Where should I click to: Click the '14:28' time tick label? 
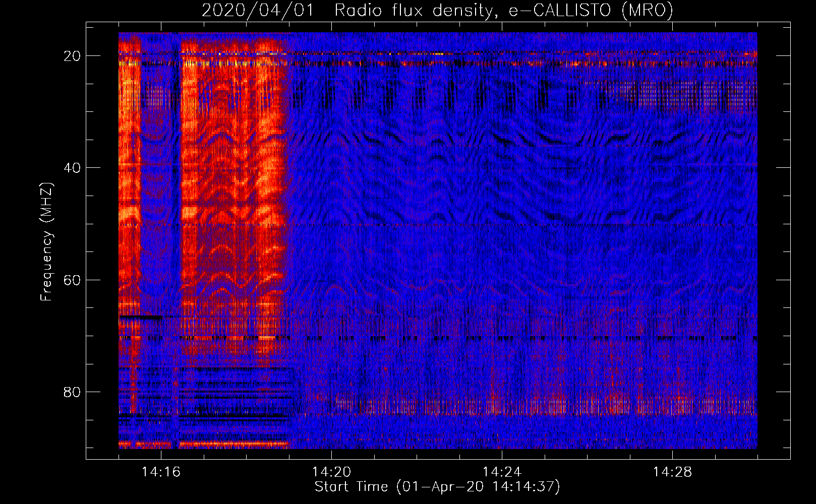tap(672, 472)
